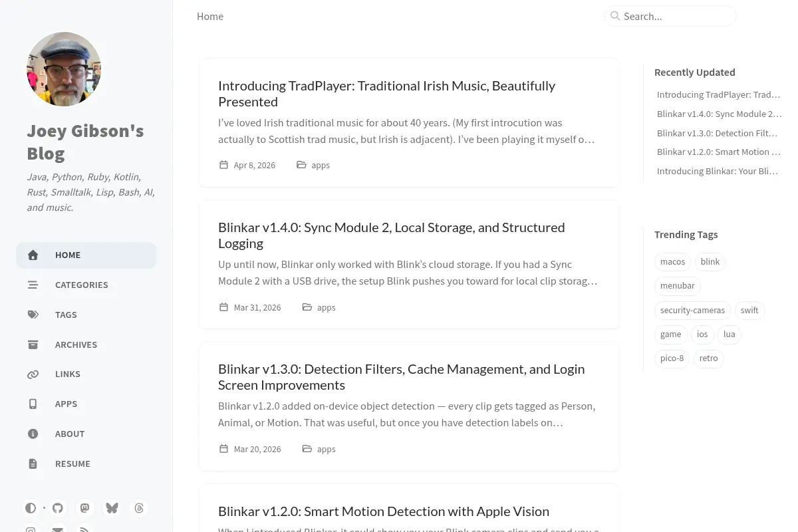Open the RSS feed icon
798x532 pixels.
[84, 529]
